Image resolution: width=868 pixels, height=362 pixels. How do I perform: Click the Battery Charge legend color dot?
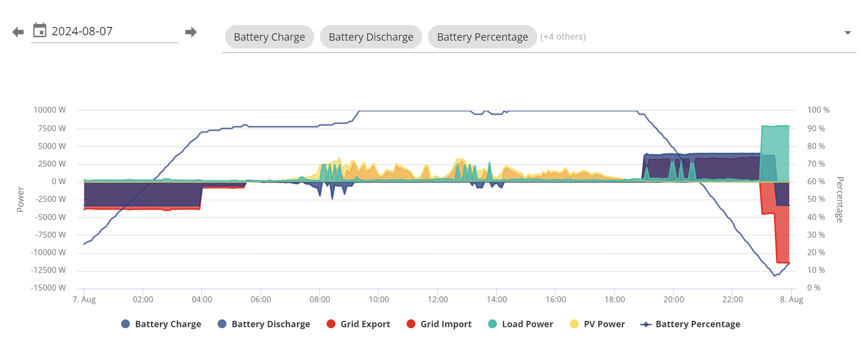125,324
